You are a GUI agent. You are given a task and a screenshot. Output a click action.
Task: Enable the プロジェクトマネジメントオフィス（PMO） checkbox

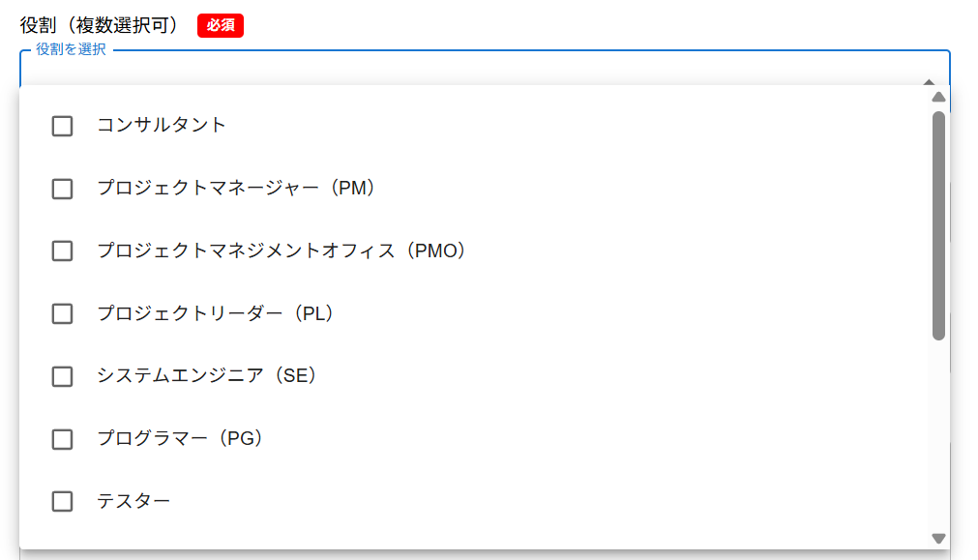pos(62,251)
